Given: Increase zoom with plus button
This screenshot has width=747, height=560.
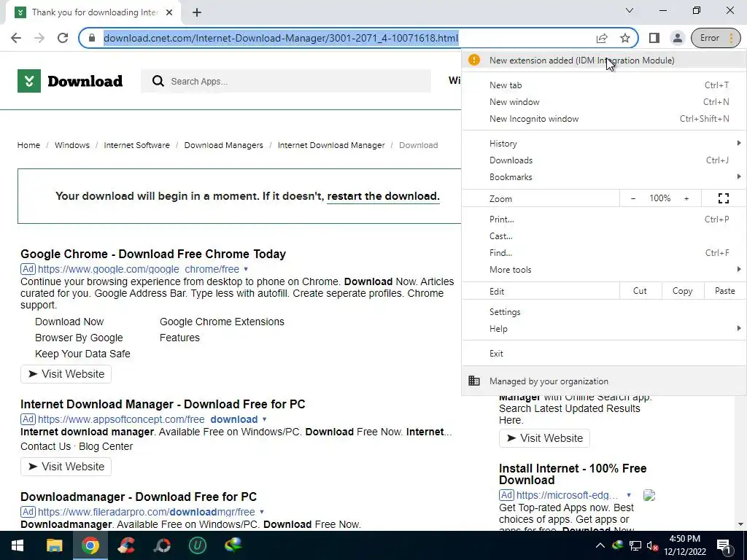Looking at the screenshot, I should coord(686,198).
